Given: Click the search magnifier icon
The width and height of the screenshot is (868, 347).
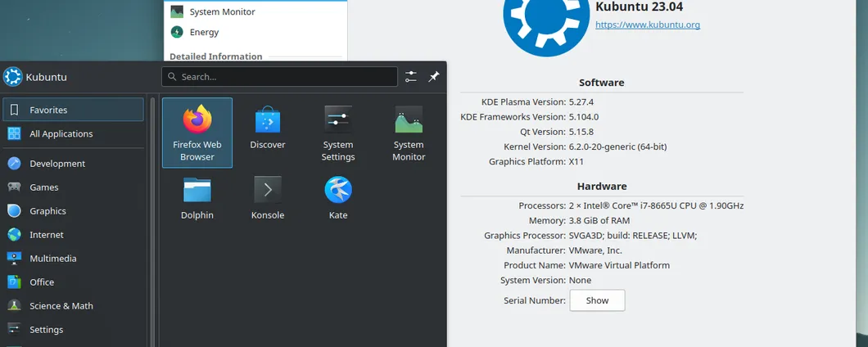Looking at the screenshot, I should [x=172, y=77].
